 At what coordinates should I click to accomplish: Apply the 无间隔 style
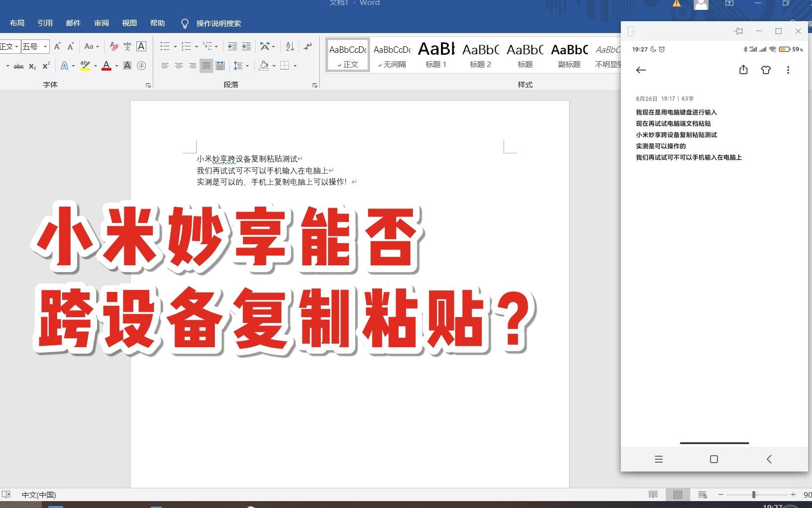(392, 55)
